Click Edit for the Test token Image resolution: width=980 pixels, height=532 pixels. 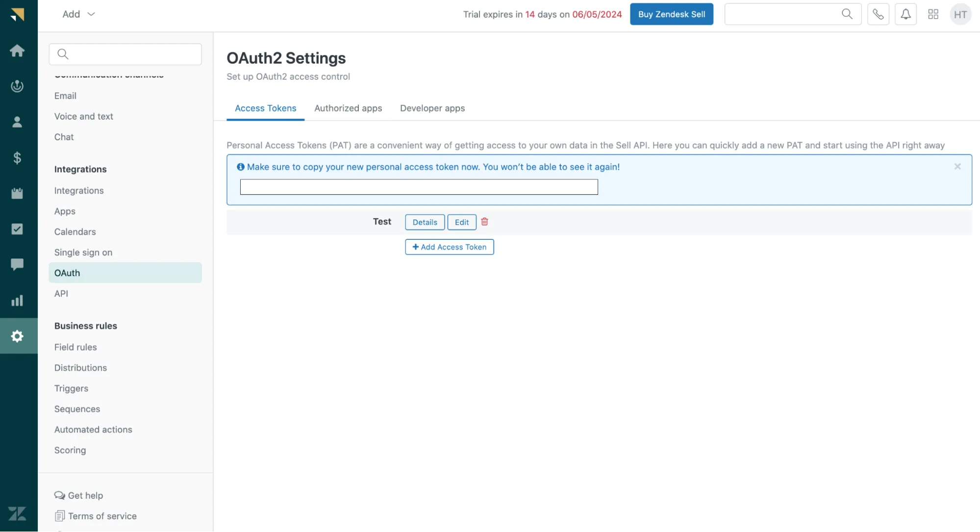[462, 222]
